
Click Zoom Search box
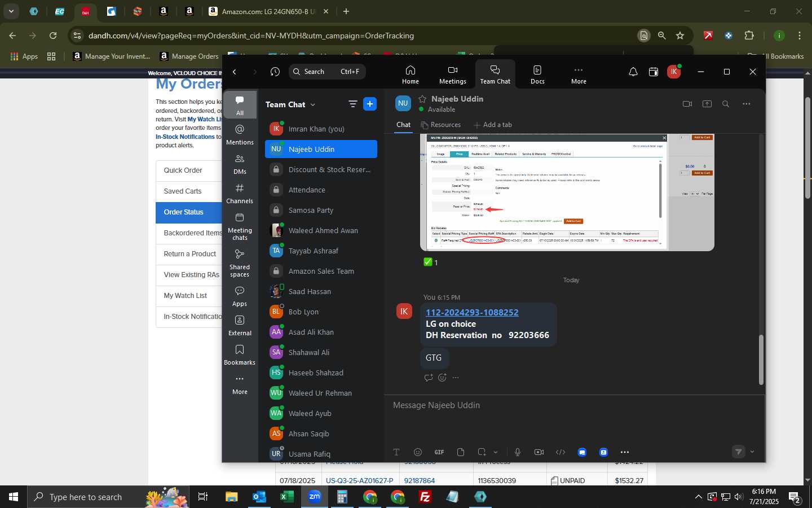click(328, 72)
